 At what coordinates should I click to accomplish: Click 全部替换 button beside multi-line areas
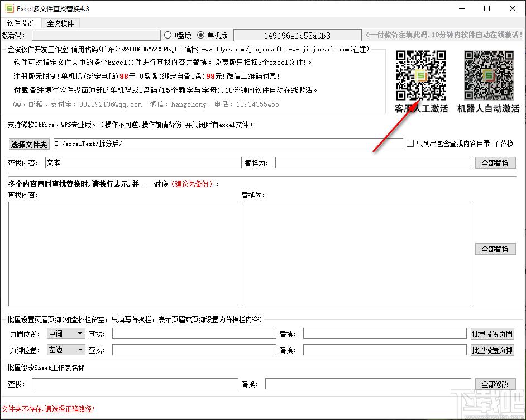[x=495, y=249]
